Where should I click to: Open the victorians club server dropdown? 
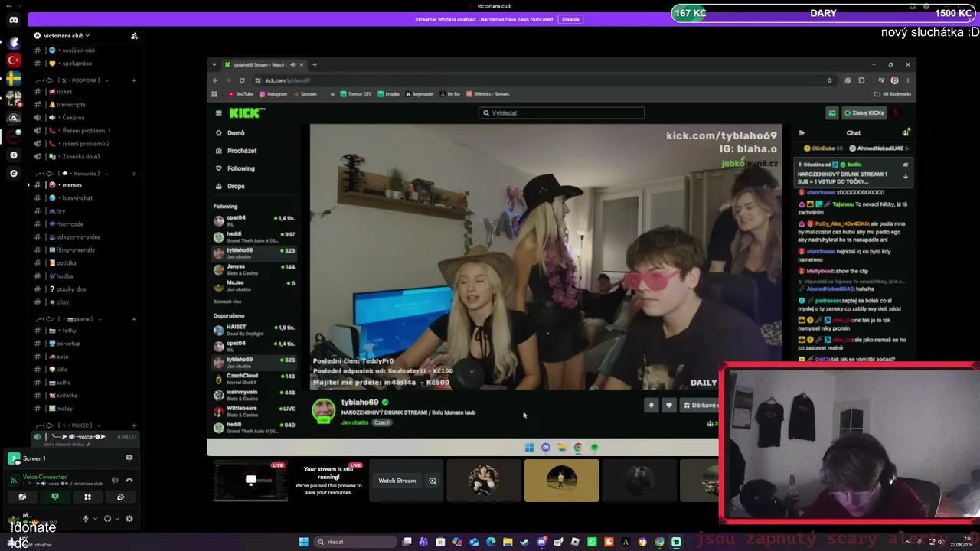click(x=67, y=36)
